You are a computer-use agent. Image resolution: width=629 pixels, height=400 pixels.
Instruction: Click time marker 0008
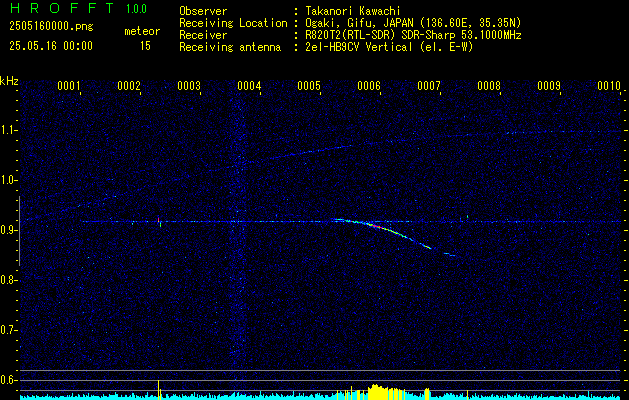click(x=489, y=86)
